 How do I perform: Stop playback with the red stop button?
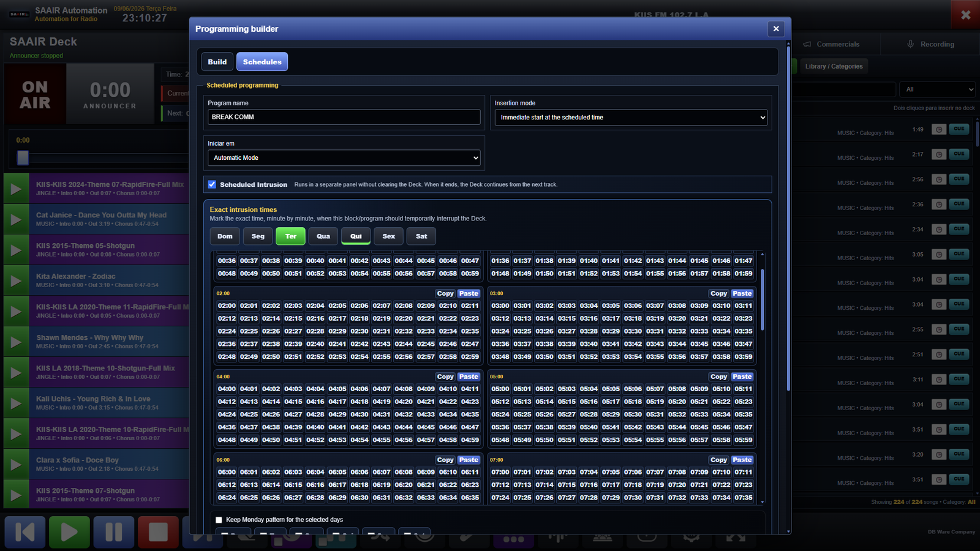(x=158, y=532)
